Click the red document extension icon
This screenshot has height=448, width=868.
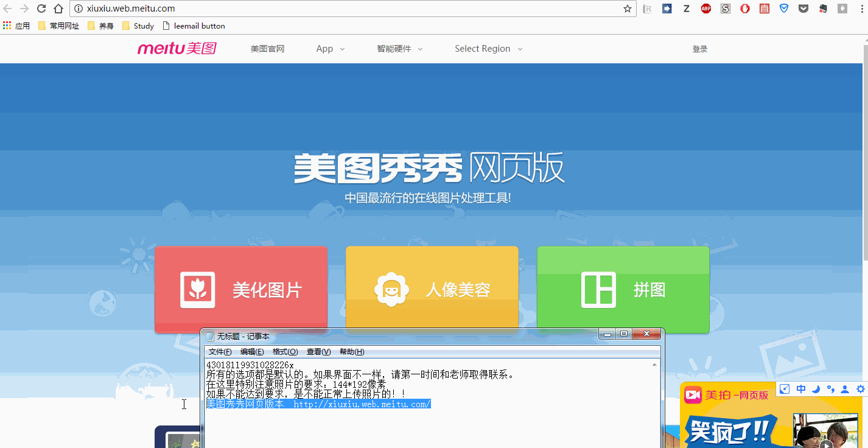click(x=765, y=9)
